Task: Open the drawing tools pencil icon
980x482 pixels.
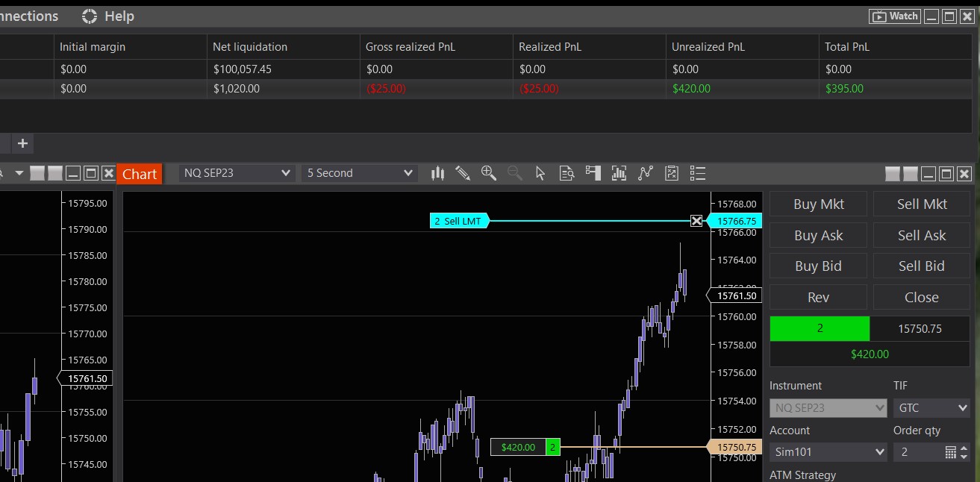Action: click(463, 173)
